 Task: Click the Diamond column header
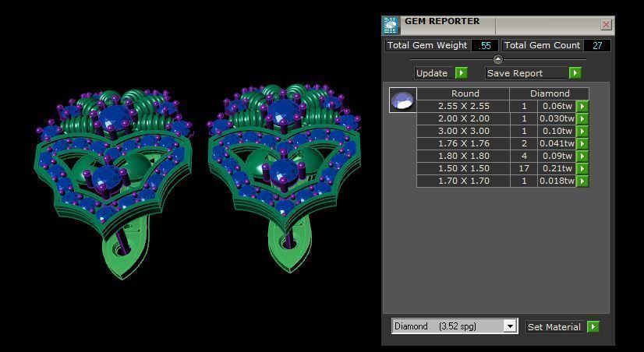coord(550,93)
